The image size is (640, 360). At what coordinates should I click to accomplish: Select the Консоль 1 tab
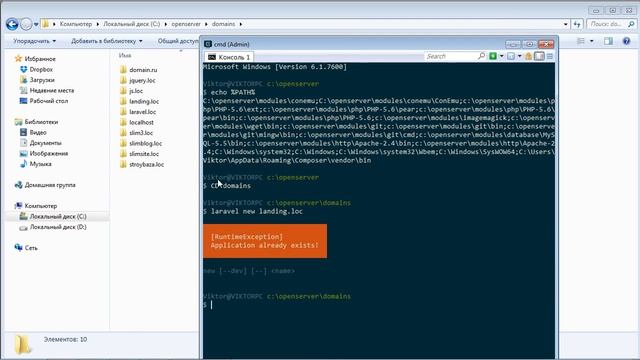[229, 57]
